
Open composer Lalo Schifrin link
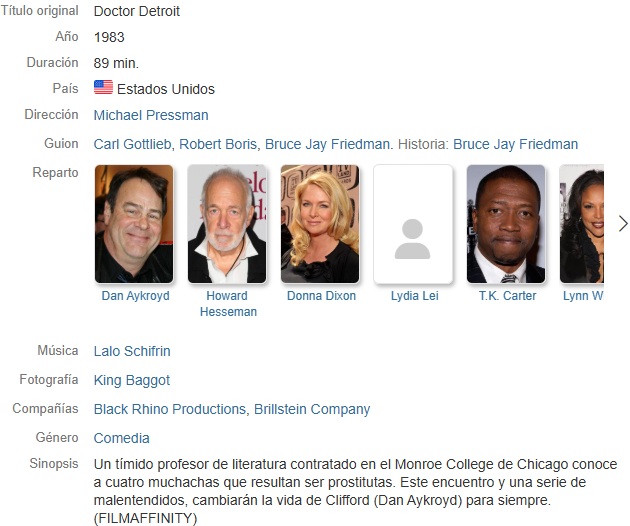pyautogui.click(x=132, y=351)
